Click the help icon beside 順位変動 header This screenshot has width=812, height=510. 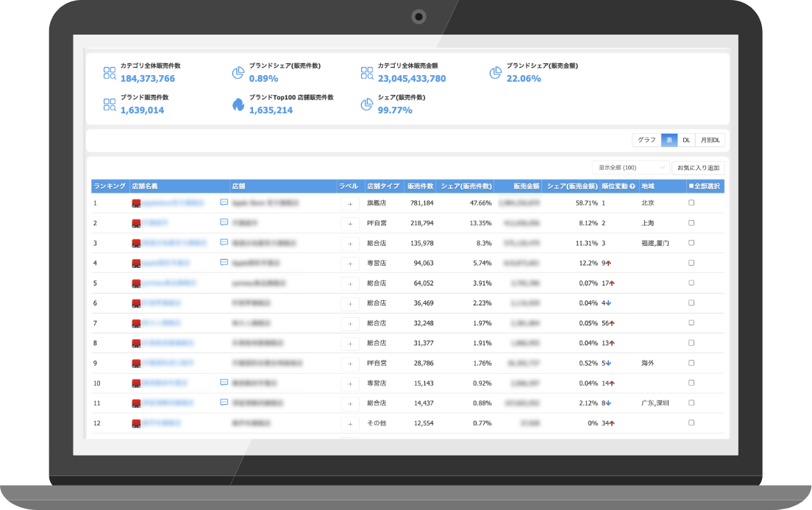[x=632, y=186]
